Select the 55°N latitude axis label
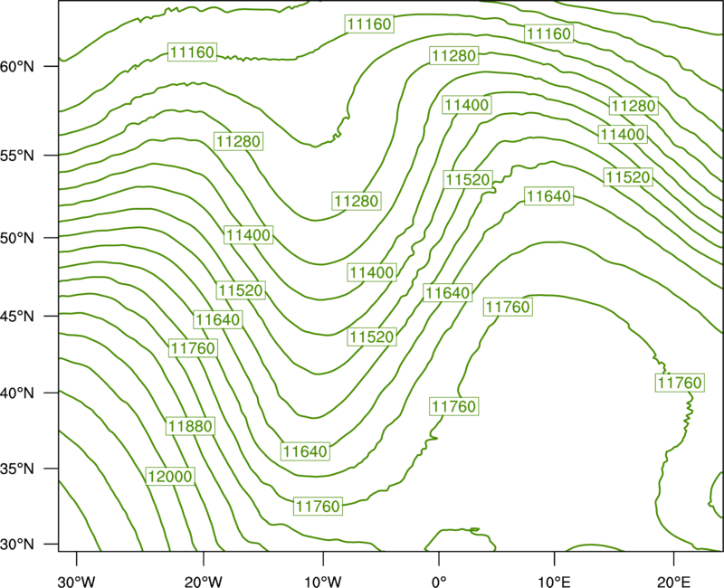This screenshot has width=724, height=588. [x=17, y=156]
